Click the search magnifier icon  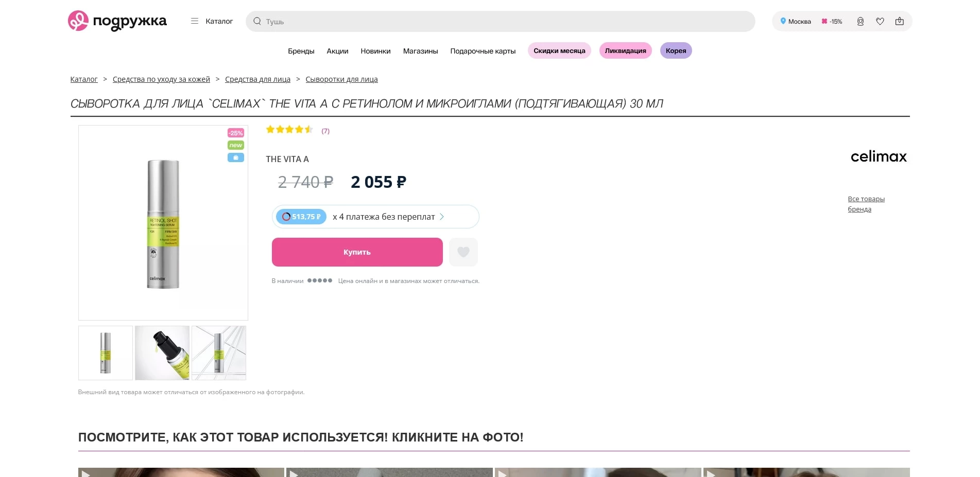tap(257, 21)
